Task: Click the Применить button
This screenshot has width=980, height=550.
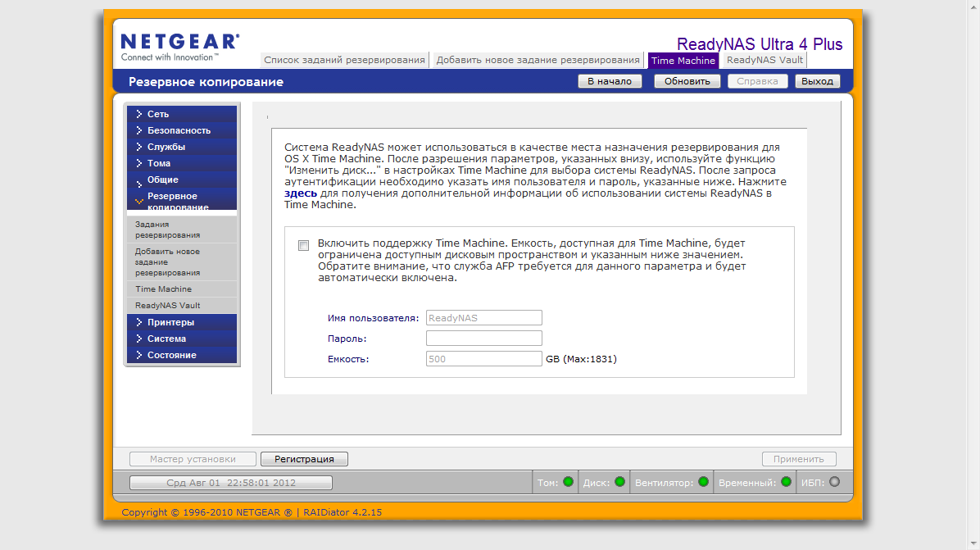Action: [799, 459]
